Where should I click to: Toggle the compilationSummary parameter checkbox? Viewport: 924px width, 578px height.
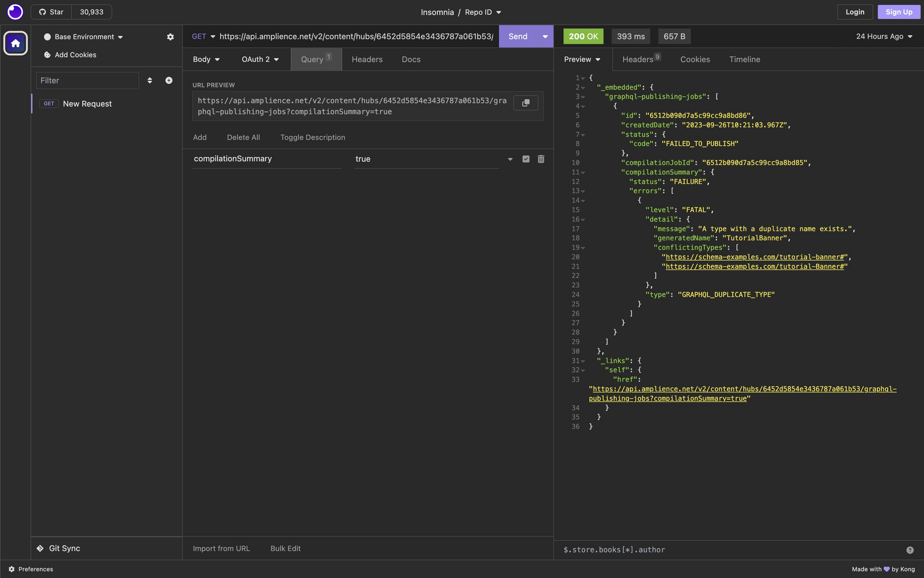tap(526, 159)
